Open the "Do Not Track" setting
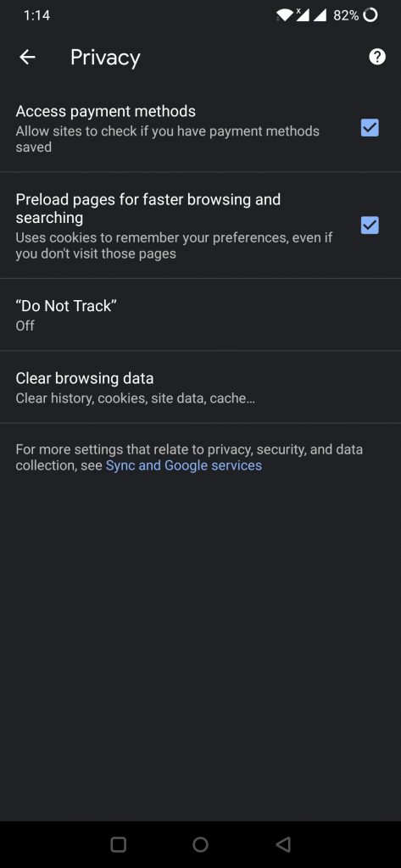401x868 pixels. [200, 315]
